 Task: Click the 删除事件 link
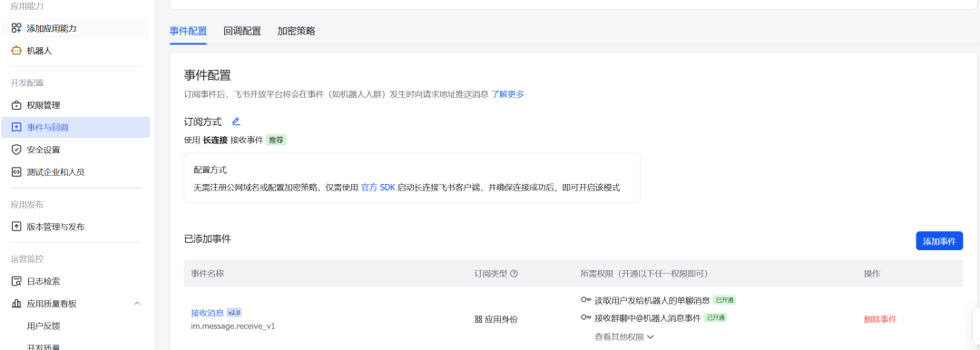(880, 319)
